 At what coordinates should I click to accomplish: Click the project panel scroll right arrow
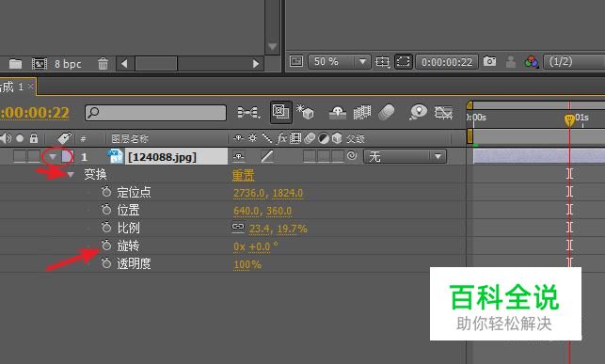click(255, 63)
